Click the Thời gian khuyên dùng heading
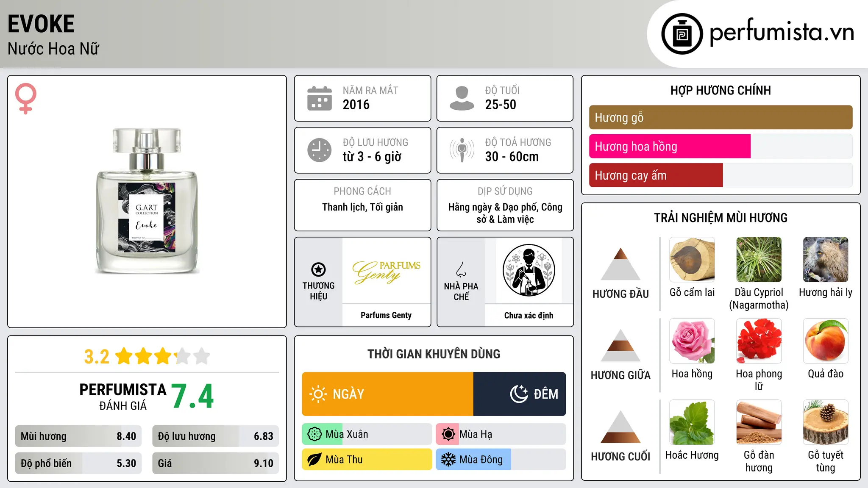 (434, 354)
